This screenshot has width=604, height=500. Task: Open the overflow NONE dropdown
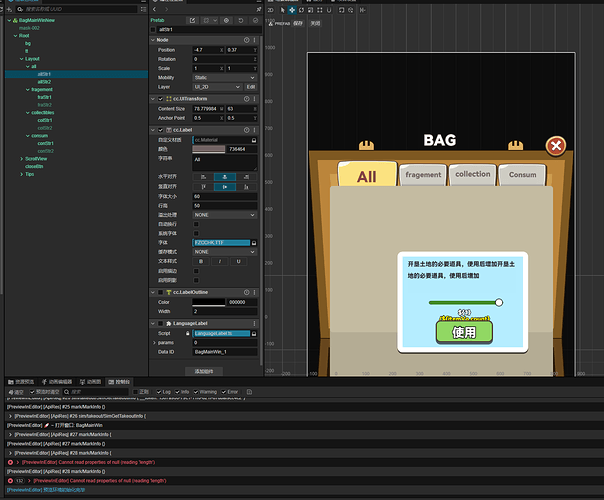[x=225, y=215]
